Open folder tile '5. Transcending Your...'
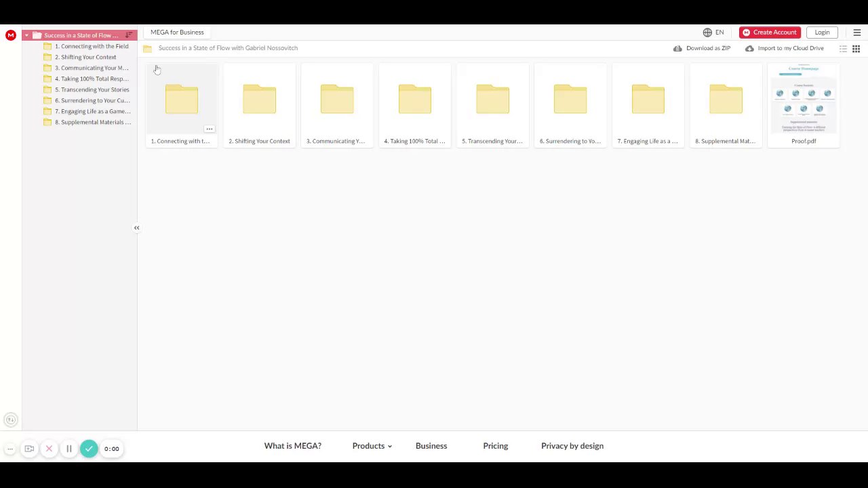Screen dimensions: 868x488 (x=492, y=106)
